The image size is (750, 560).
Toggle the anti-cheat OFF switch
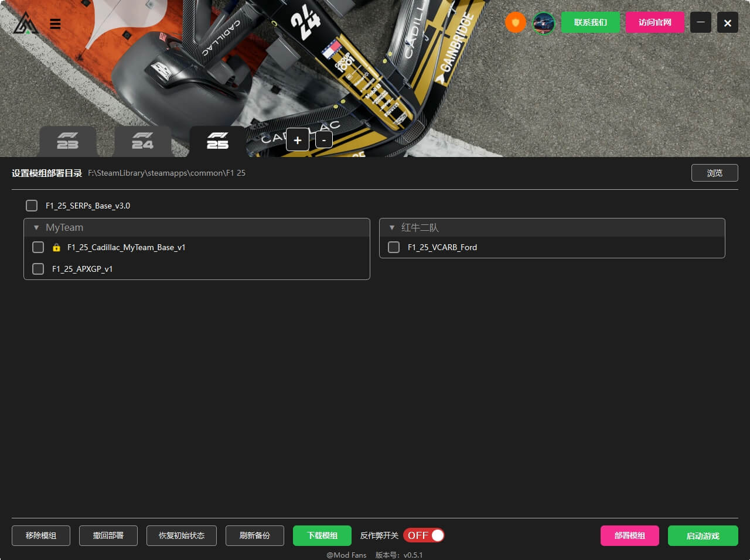tap(424, 535)
